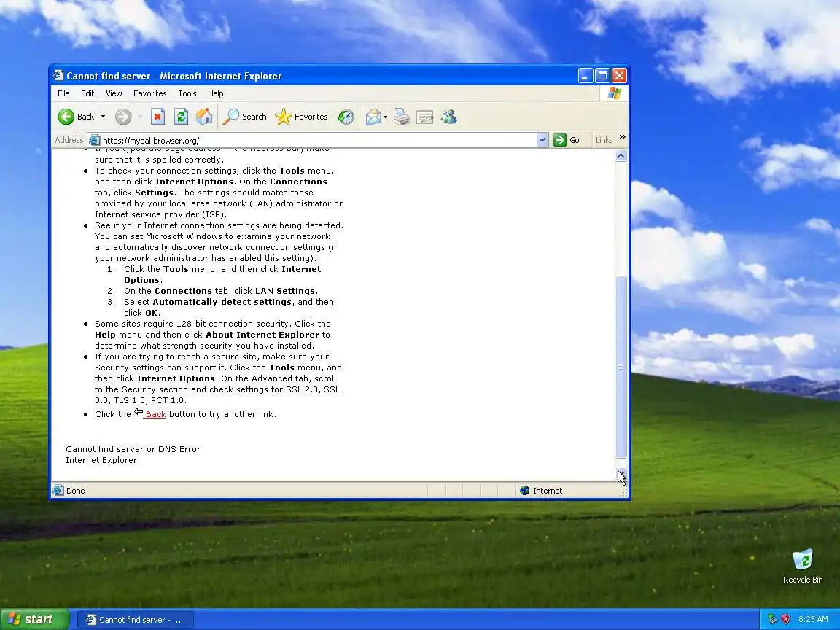840x630 pixels.
Task: Open the Messenger people icon
Action: [448, 117]
